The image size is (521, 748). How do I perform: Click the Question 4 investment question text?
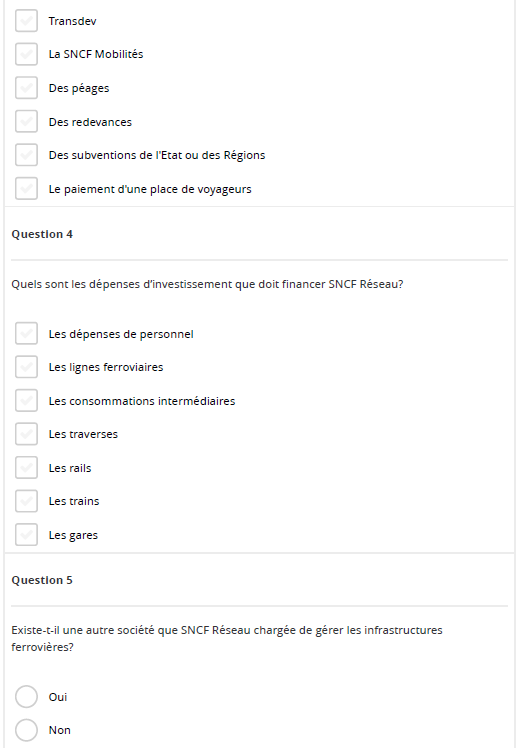coord(207,284)
